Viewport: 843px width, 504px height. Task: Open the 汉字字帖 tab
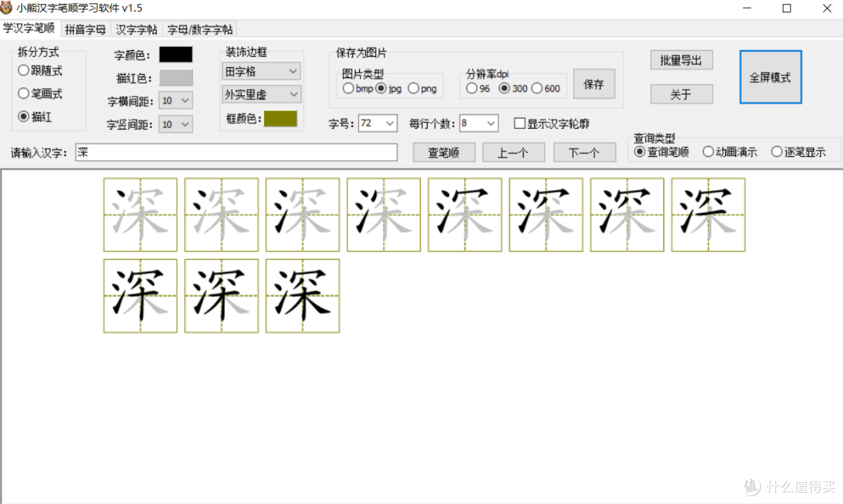[x=137, y=30]
